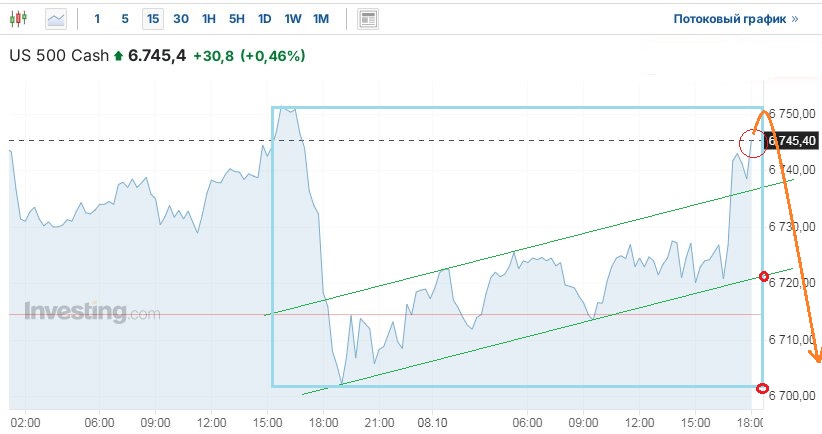
Task: Click the US 500 Cash title
Action: pos(59,56)
